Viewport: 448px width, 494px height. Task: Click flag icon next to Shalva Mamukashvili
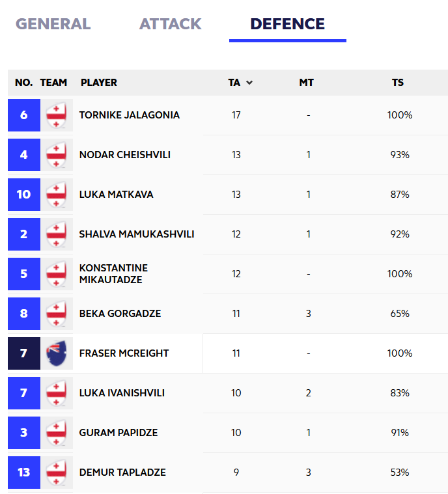pyautogui.click(x=57, y=234)
